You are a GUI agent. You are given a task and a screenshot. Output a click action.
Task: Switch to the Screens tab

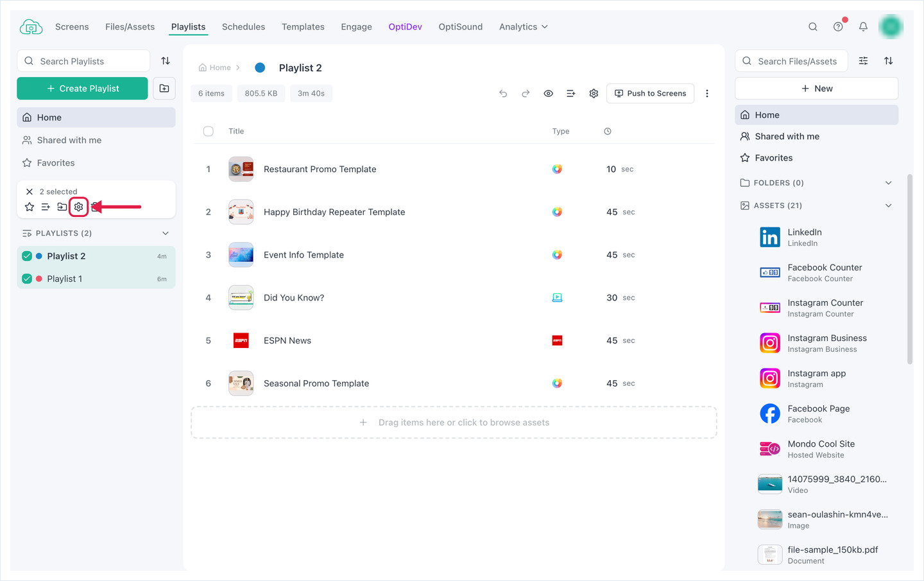point(72,27)
